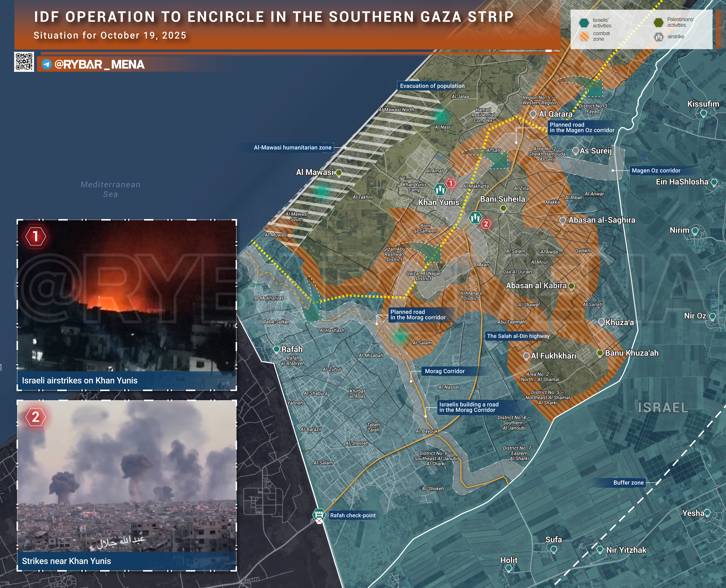Click the Telegram logo beside @RYBAR_MENA

click(46, 64)
